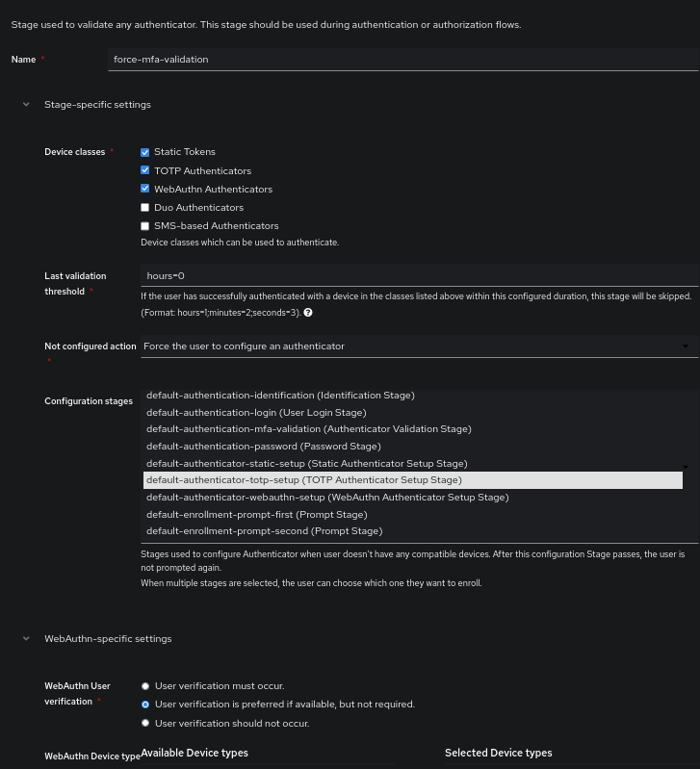Uncheck Static Tokens device class
Viewport: 700px width, 769px height.
click(145, 152)
